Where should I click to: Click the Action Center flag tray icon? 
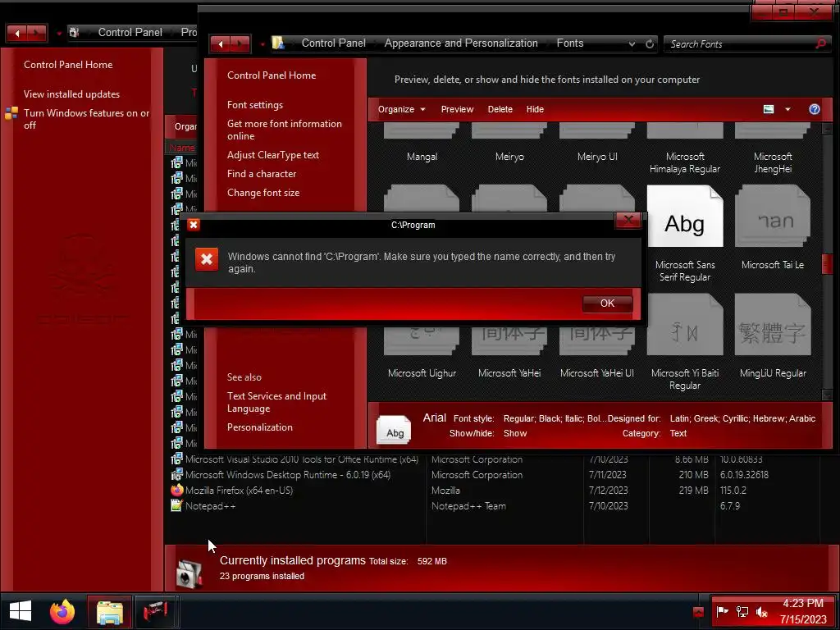point(722,611)
